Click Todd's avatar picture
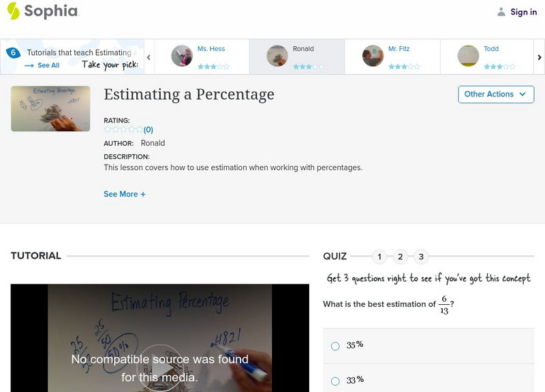Viewport: 545px width, 392px height. point(468,56)
